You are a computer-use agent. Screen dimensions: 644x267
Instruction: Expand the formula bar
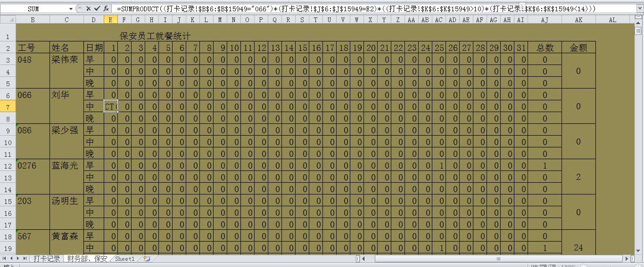pyautogui.click(x=639, y=8)
